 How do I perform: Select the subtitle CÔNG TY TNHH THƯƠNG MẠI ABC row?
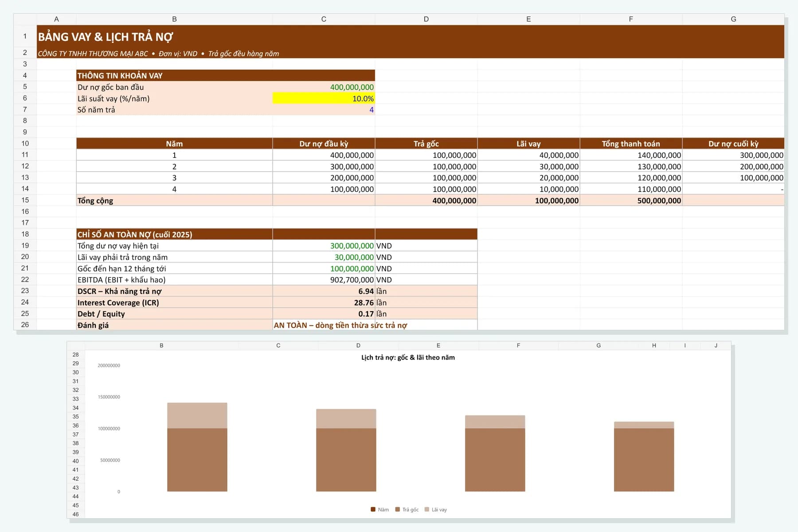coord(411,53)
